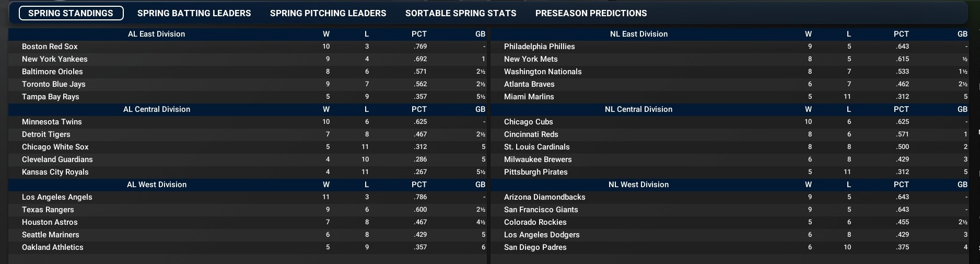Click Arizona Diamondbacks team name
The image size is (980, 264).
(x=544, y=197)
